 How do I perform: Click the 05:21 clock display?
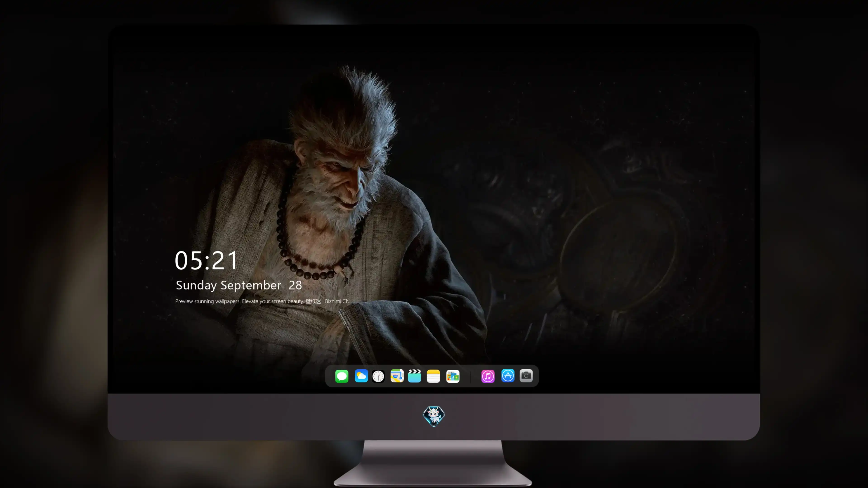coord(206,260)
